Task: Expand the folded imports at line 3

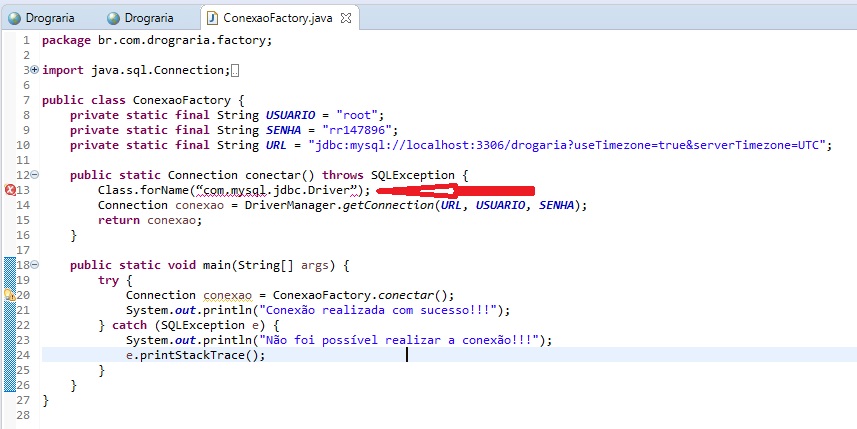Action: pos(35,69)
